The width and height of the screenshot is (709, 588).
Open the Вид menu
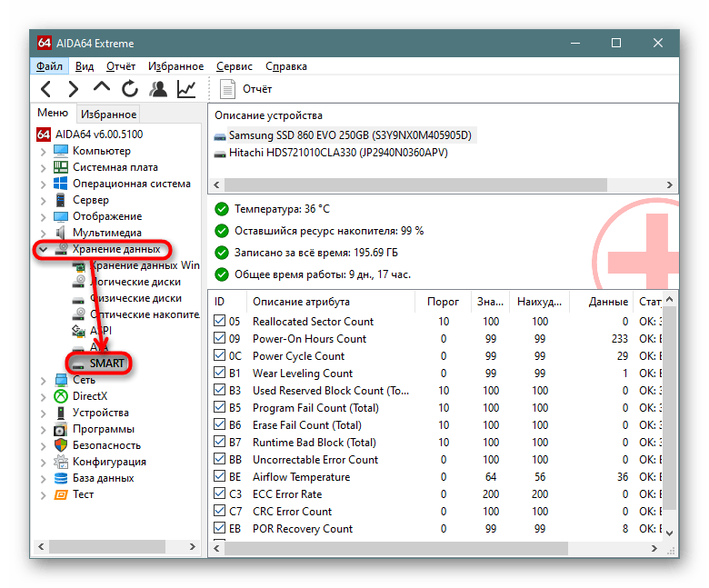click(85, 66)
